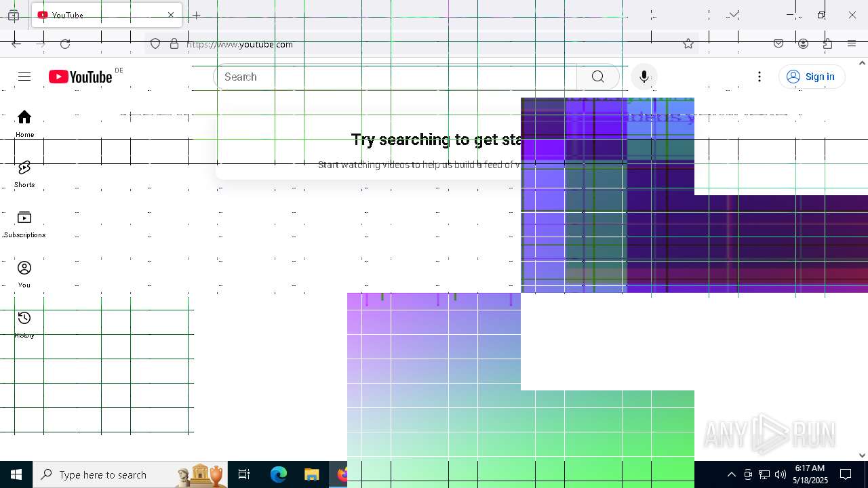Image resolution: width=868 pixels, height=488 pixels.
Task: Open Firefox View at tab strip start
Action: coord(14,15)
